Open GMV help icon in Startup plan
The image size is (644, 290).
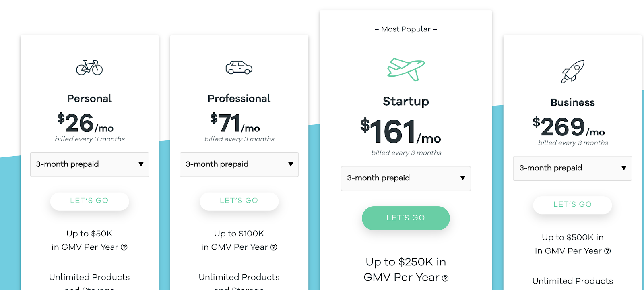[x=445, y=278]
